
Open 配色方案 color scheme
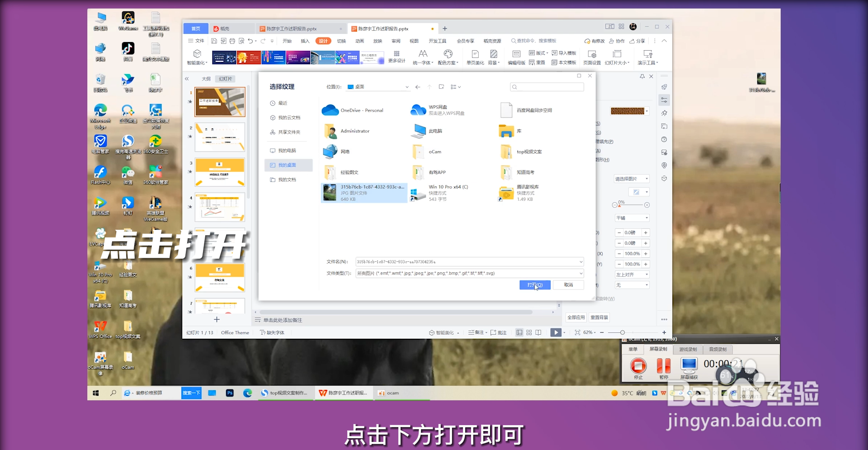448,57
